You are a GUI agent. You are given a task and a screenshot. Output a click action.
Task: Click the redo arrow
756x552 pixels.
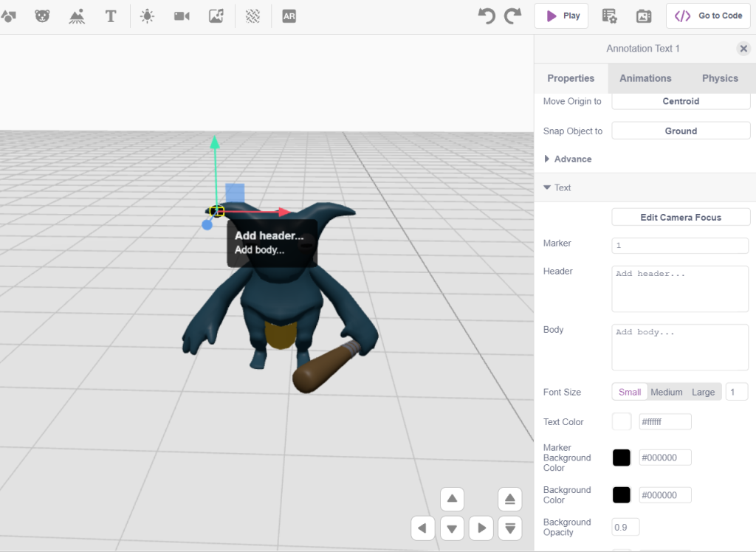pyautogui.click(x=512, y=15)
